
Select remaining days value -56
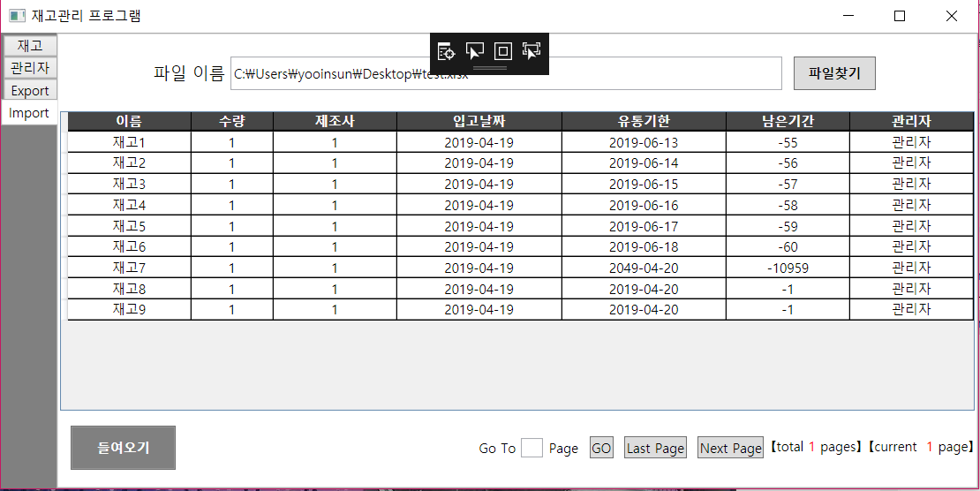pyautogui.click(x=788, y=163)
